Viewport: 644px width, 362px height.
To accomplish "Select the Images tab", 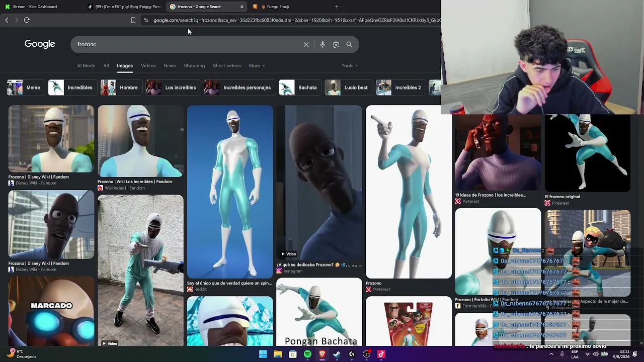I will pos(125,66).
